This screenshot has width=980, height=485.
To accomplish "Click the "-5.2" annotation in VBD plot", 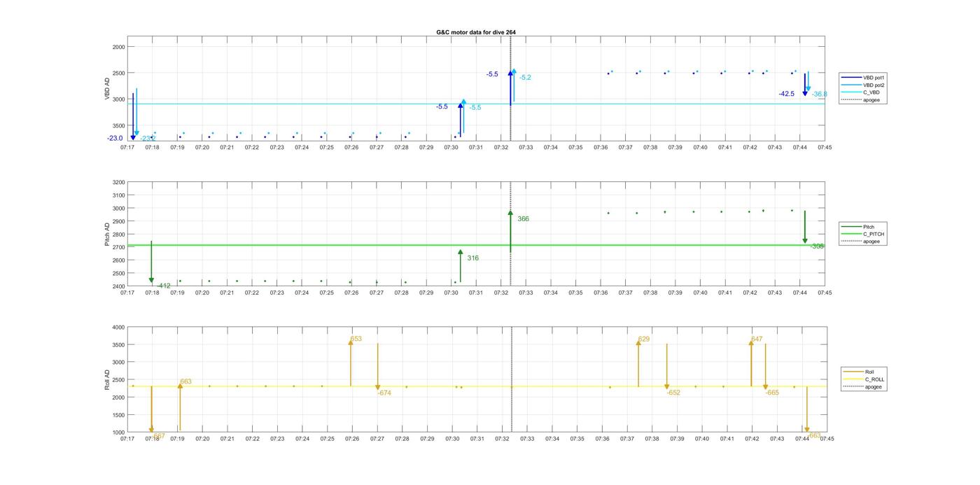I will (x=525, y=78).
